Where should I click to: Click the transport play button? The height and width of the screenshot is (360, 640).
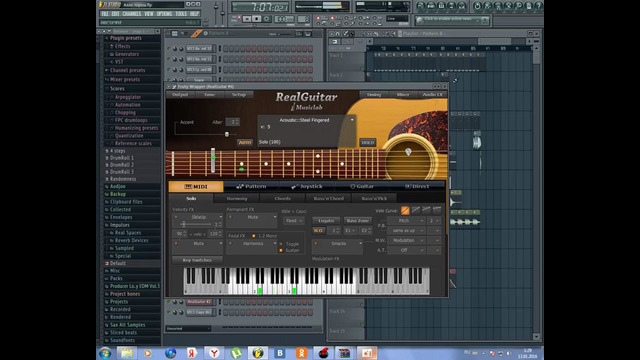tap(247, 19)
